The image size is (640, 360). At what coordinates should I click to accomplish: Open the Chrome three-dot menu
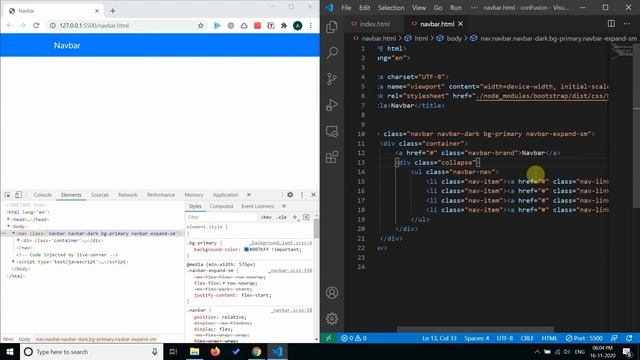(311, 25)
